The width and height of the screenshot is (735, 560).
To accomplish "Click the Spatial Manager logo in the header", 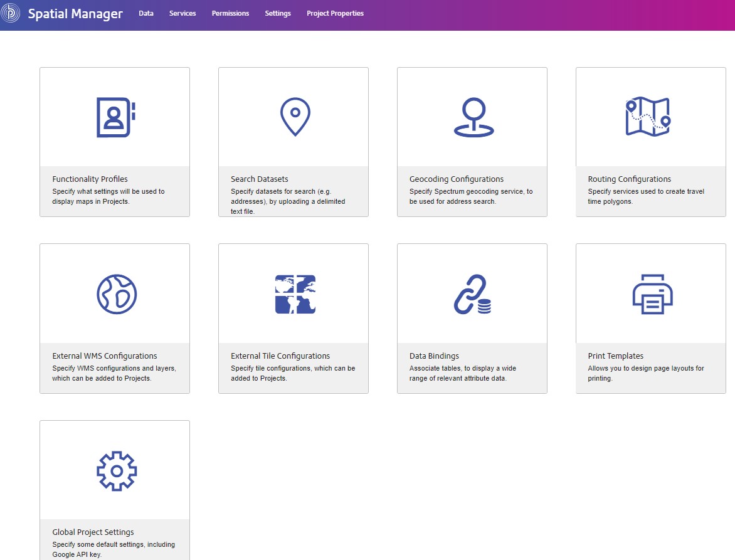I will point(65,13).
